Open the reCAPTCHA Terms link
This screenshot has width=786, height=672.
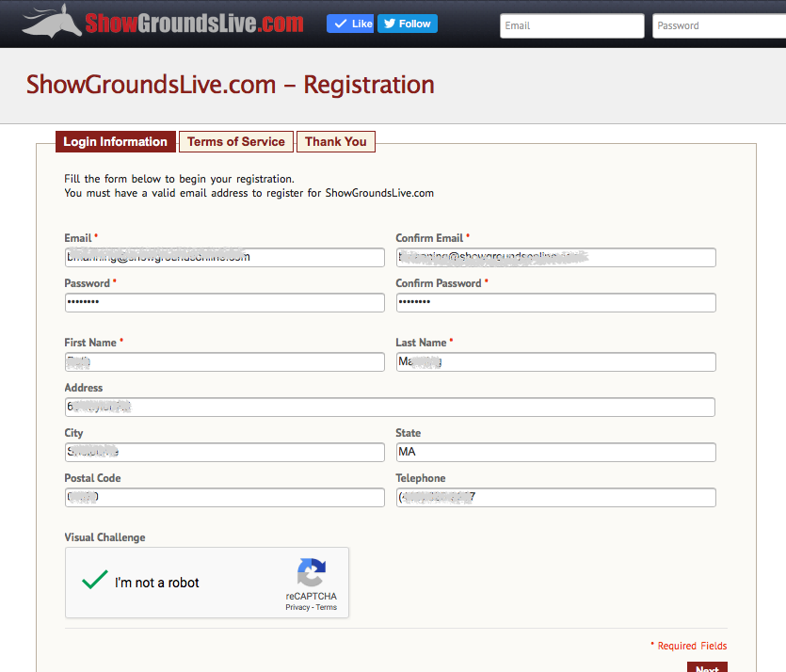(327, 607)
